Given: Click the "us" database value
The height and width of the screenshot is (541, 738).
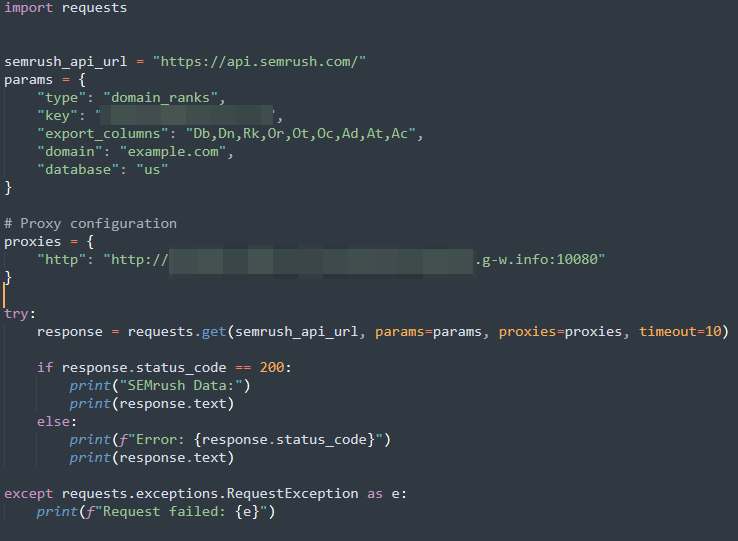Looking at the screenshot, I should pyautogui.click(x=152, y=170).
